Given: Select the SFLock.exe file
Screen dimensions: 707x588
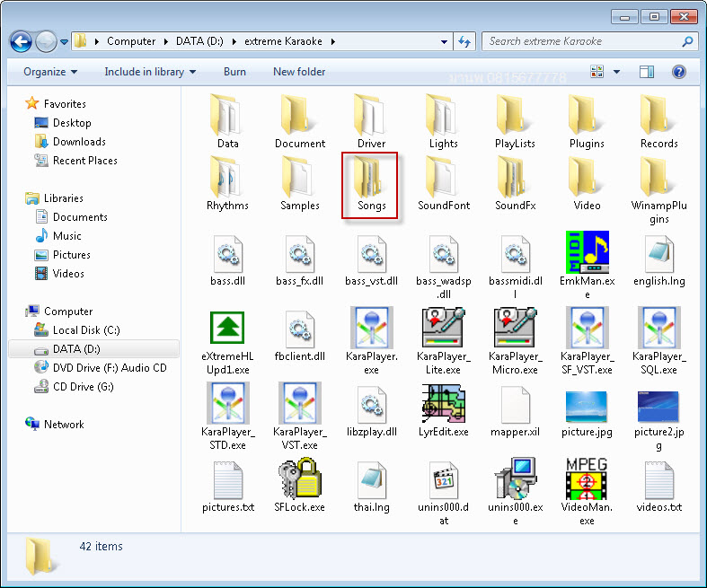Looking at the screenshot, I should point(300,486).
